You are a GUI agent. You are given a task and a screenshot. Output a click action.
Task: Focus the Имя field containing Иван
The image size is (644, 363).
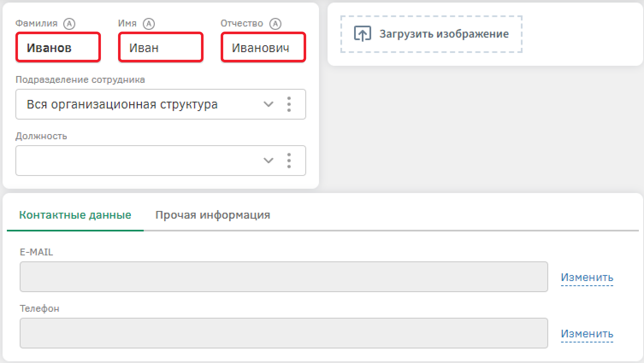pyautogui.click(x=161, y=48)
